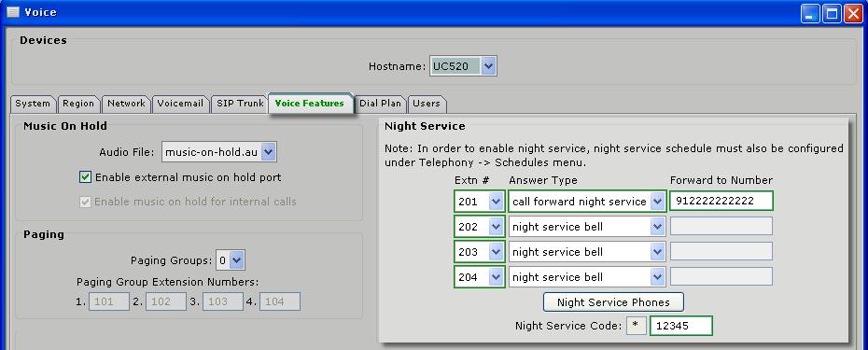Image resolution: width=868 pixels, height=350 pixels.
Task: Open Answer Type dropdown for extension 202
Action: (x=587, y=227)
